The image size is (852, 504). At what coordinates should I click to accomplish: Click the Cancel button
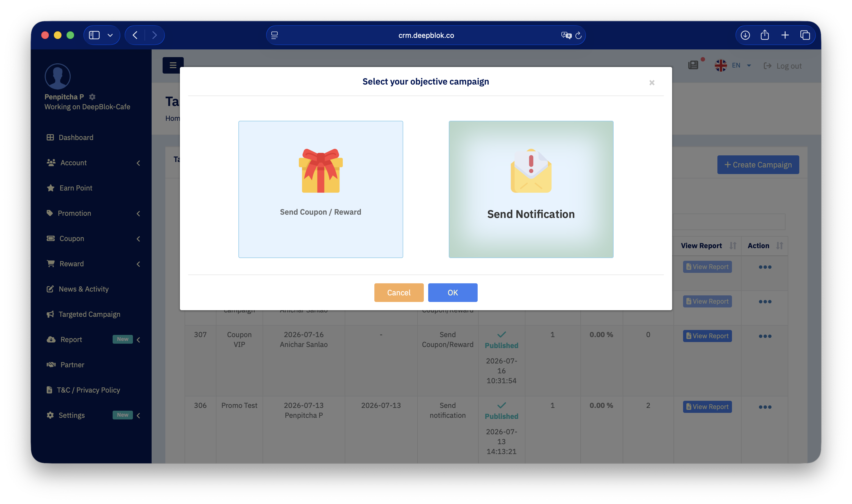[399, 292]
